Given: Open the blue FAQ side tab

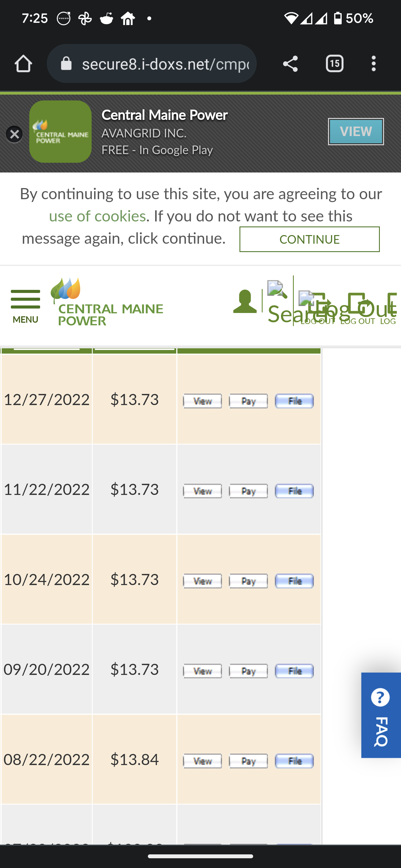Looking at the screenshot, I should pyautogui.click(x=381, y=715).
